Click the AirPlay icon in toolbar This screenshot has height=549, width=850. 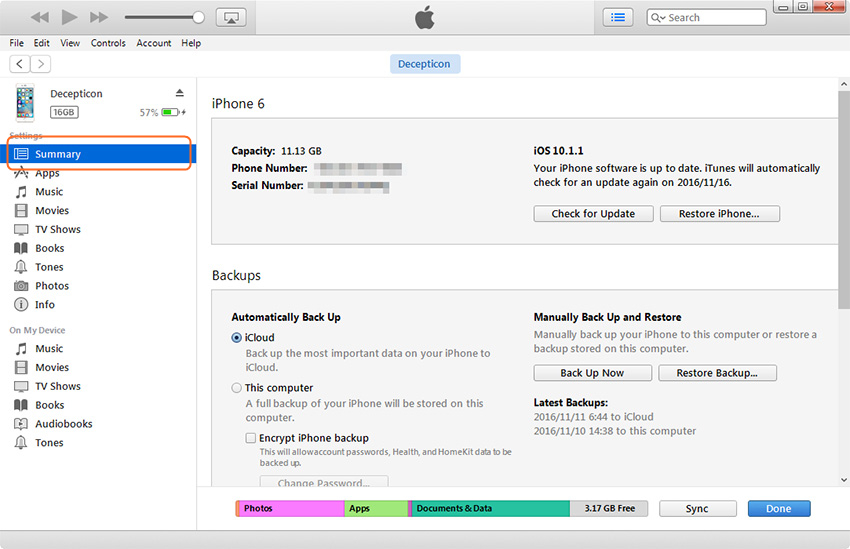pyautogui.click(x=231, y=18)
